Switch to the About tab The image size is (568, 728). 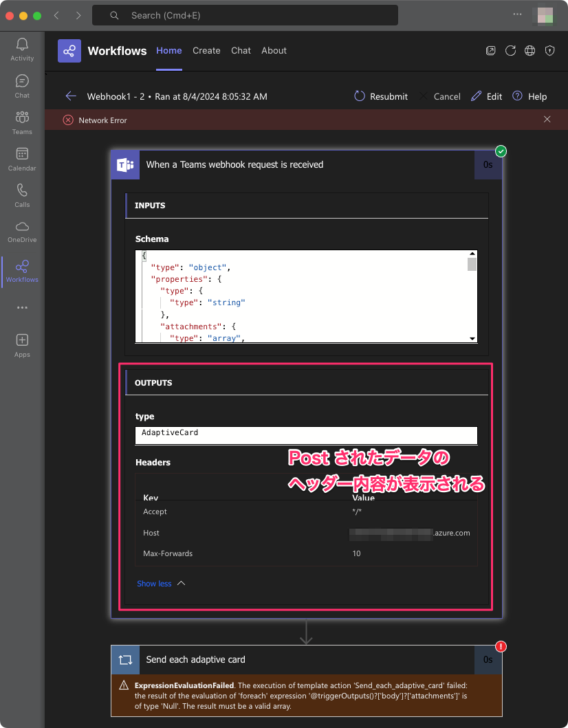pos(274,51)
